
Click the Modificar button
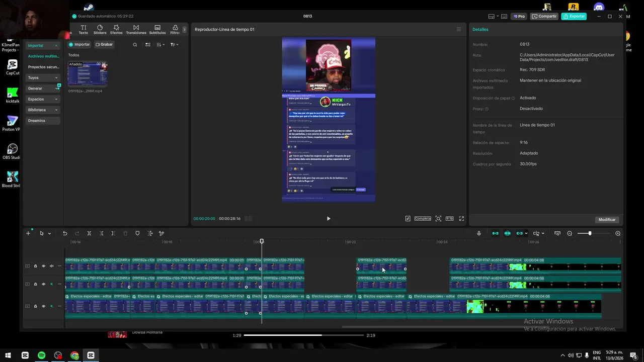pyautogui.click(x=607, y=220)
